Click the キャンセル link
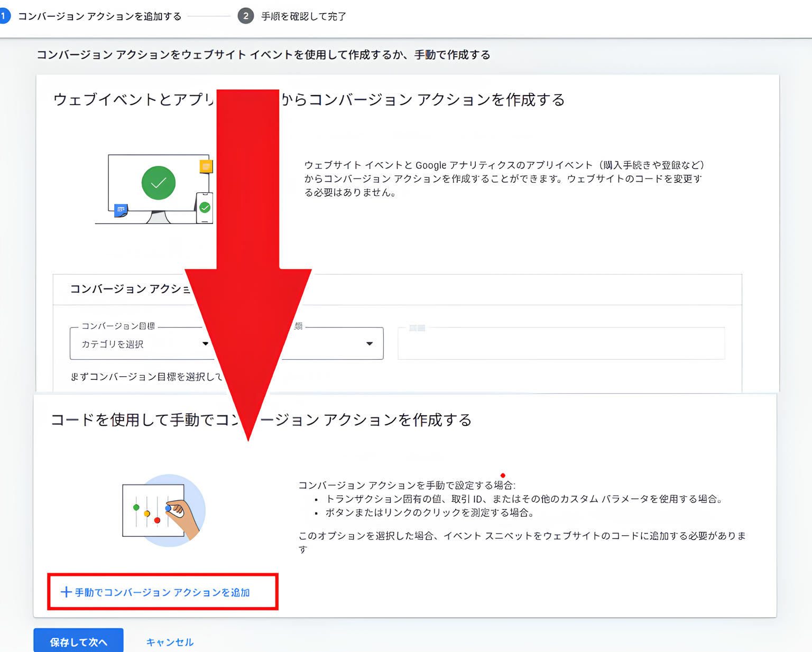 [x=169, y=641]
